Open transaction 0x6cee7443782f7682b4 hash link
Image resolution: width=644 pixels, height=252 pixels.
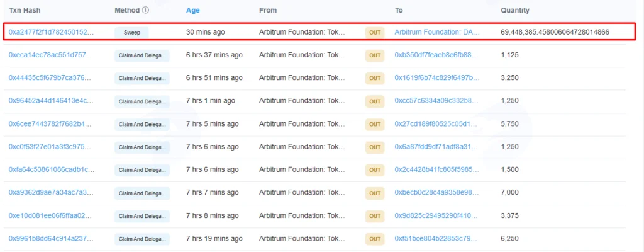(51, 123)
